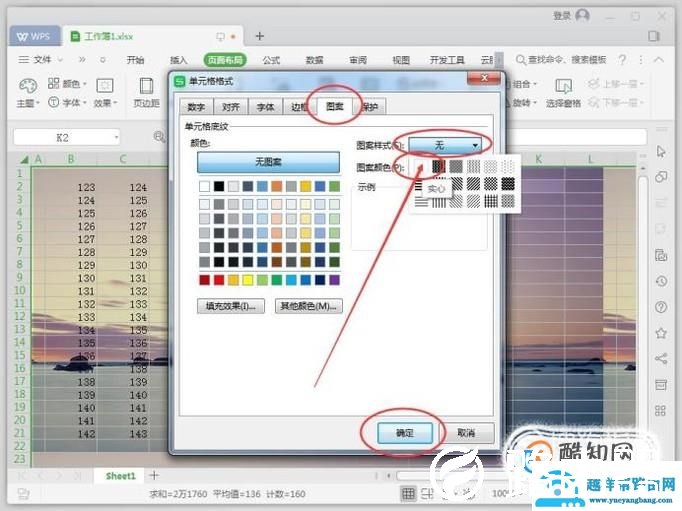Close the 单元格格式 dialog
This screenshot has height=511, width=682.
tap(484, 78)
